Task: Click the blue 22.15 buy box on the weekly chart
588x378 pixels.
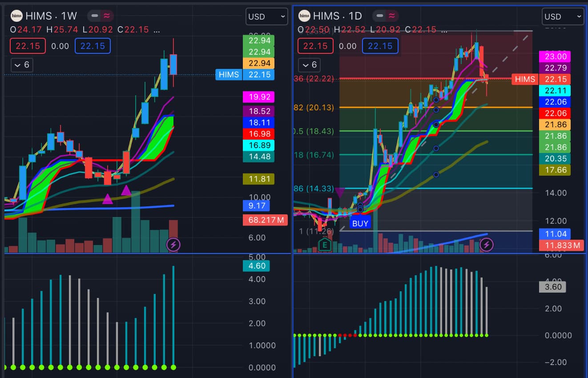Action: pos(93,46)
